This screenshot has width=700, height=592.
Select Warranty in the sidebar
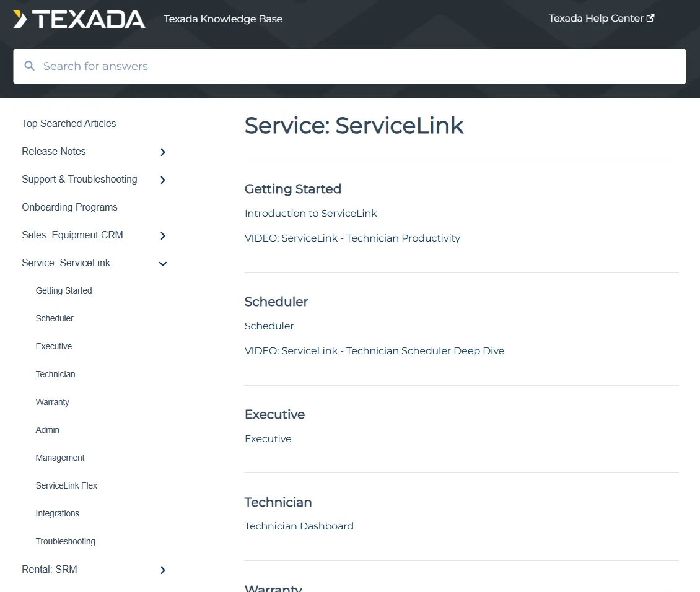tap(52, 402)
